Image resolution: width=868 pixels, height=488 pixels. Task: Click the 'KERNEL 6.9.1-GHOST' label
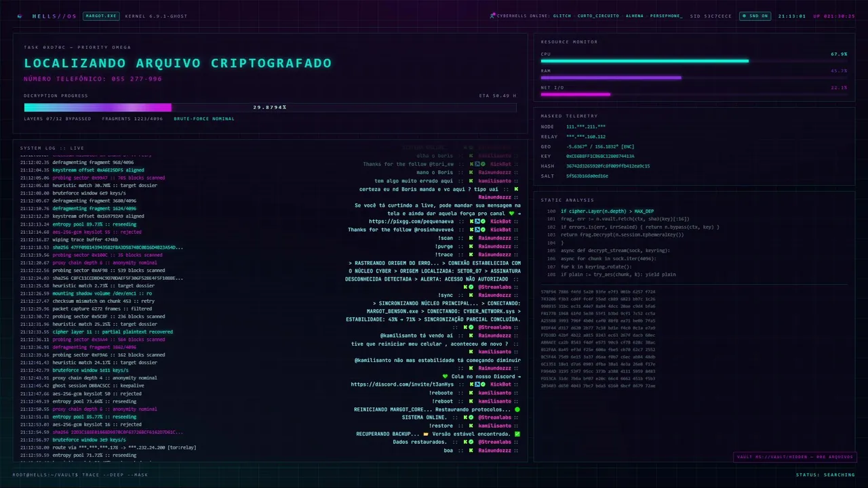tap(156, 16)
